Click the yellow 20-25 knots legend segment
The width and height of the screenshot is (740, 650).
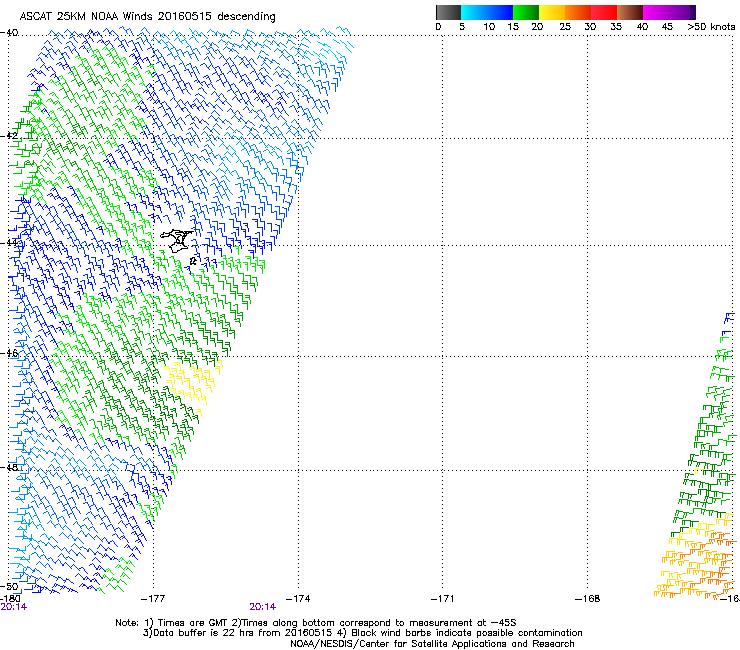552,12
